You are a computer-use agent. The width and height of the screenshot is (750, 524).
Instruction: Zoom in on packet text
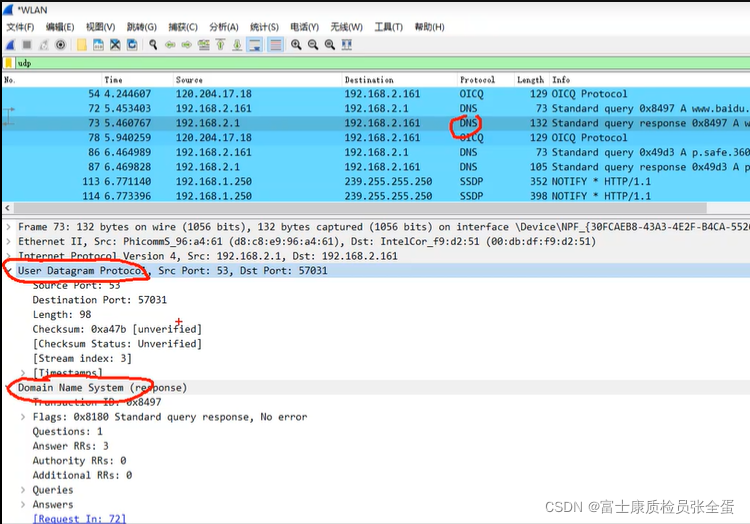(x=296, y=45)
